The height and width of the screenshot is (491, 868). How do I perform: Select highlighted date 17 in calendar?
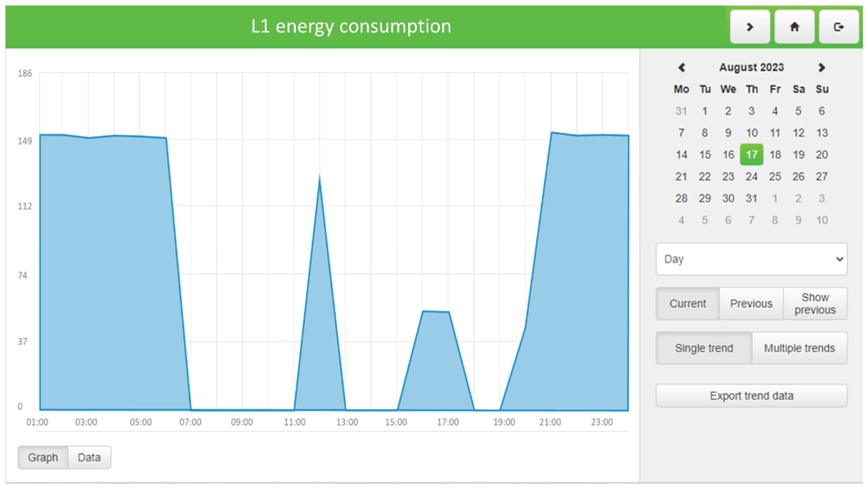[x=751, y=154]
